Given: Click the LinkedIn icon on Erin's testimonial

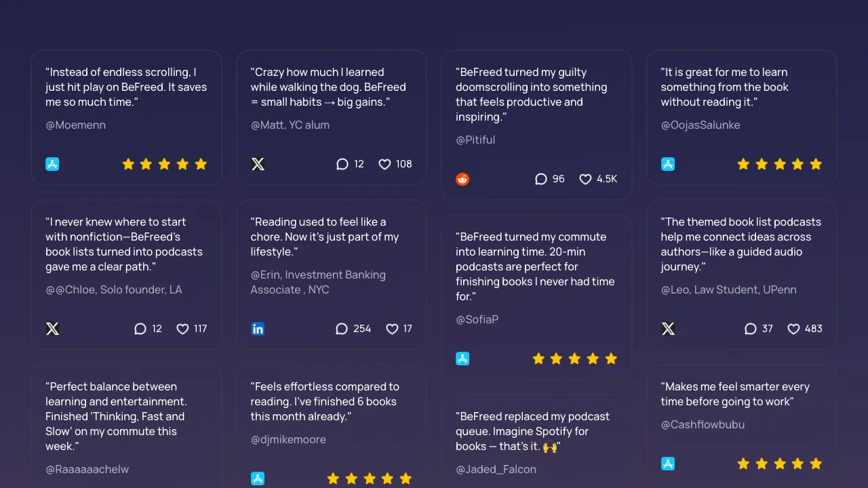Looking at the screenshot, I should tap(258, 328).
